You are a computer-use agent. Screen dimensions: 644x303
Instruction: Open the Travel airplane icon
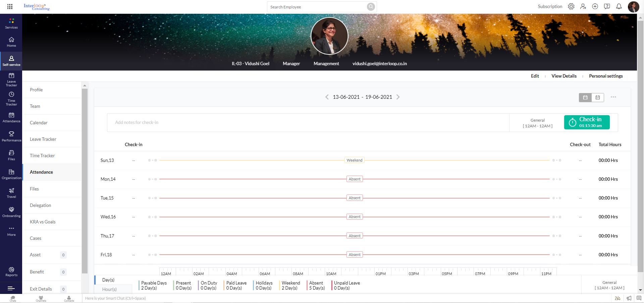(11, 193)
